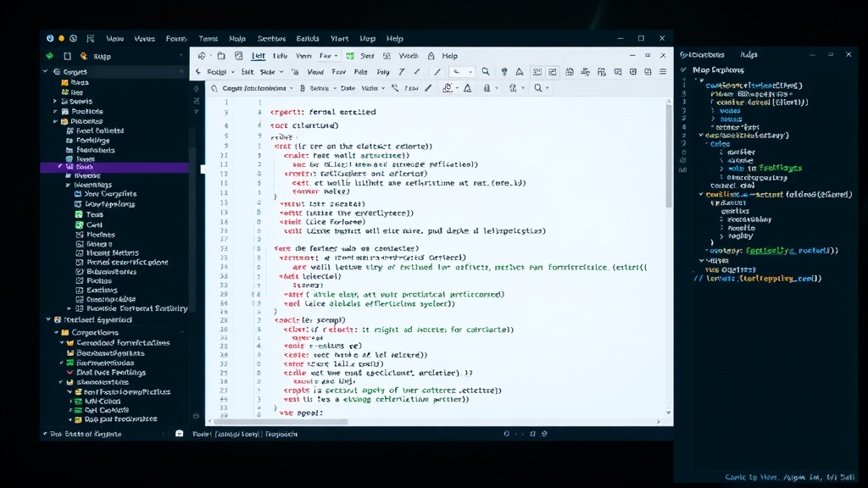Click the "Sert" button beside the green book icon
The image size is (868, 488).
[x=367, y=56]
